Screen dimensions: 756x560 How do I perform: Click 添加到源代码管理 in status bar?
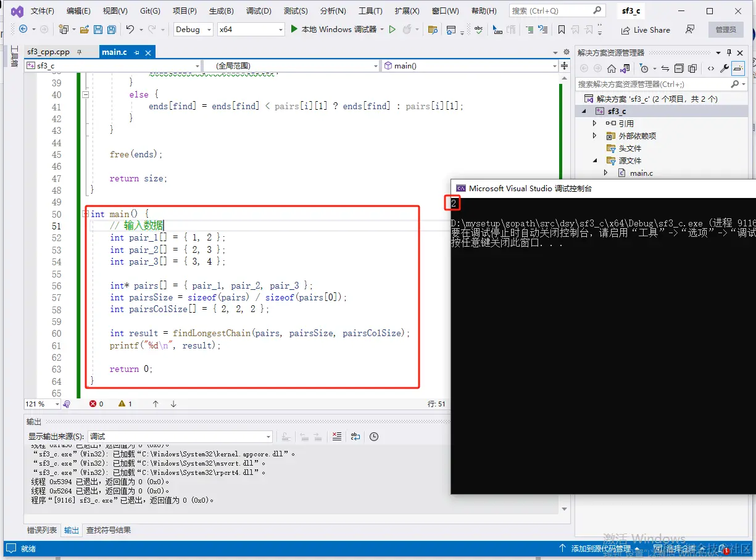click(x=599, y=548)
